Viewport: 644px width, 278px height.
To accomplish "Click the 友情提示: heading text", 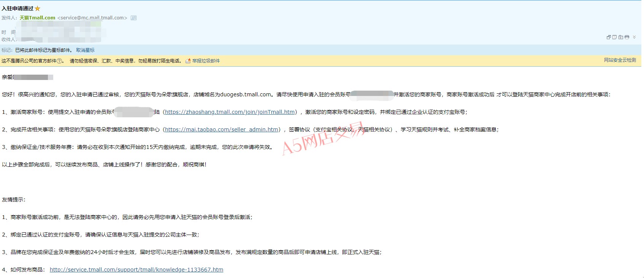I will click(x=14, y=200).
